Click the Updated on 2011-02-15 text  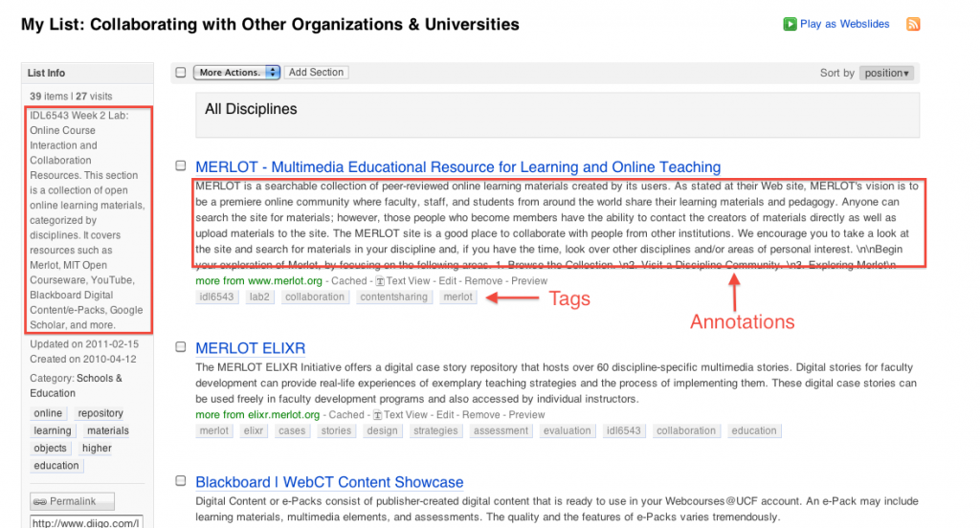click(84, 344)
